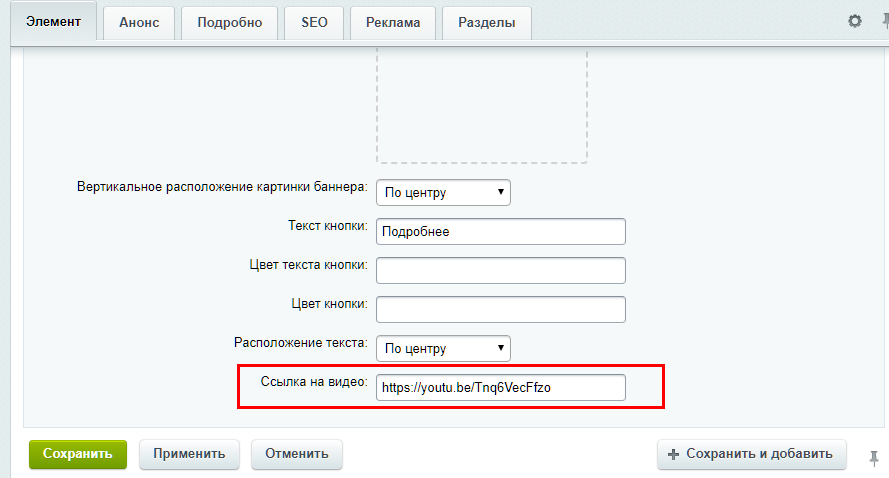The image size is (889, 478).
Task: Select the SEO tab
Action: pyautogui.click(x=314, y=22)
